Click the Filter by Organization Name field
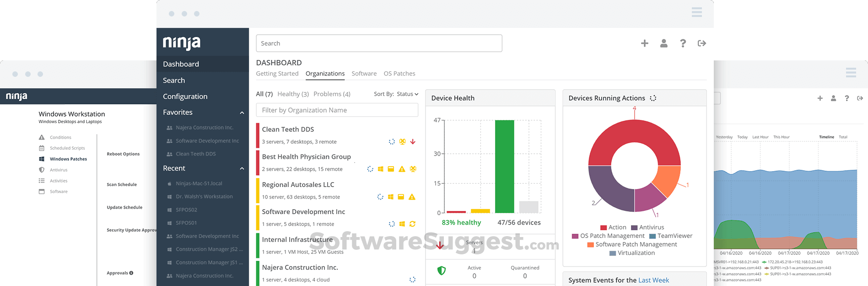 pos(337,110)
